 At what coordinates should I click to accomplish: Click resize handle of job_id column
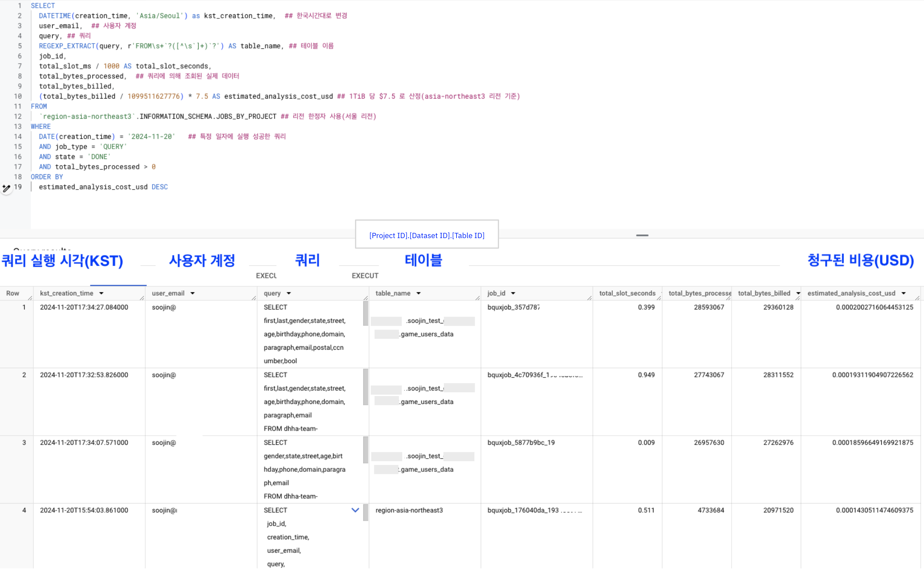coord(589,298)
